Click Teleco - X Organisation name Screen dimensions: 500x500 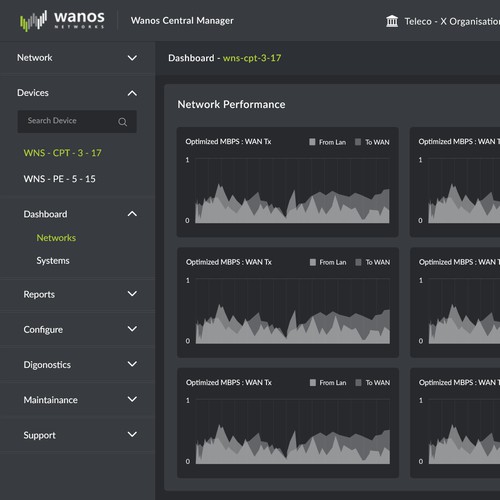coord(452,22)
